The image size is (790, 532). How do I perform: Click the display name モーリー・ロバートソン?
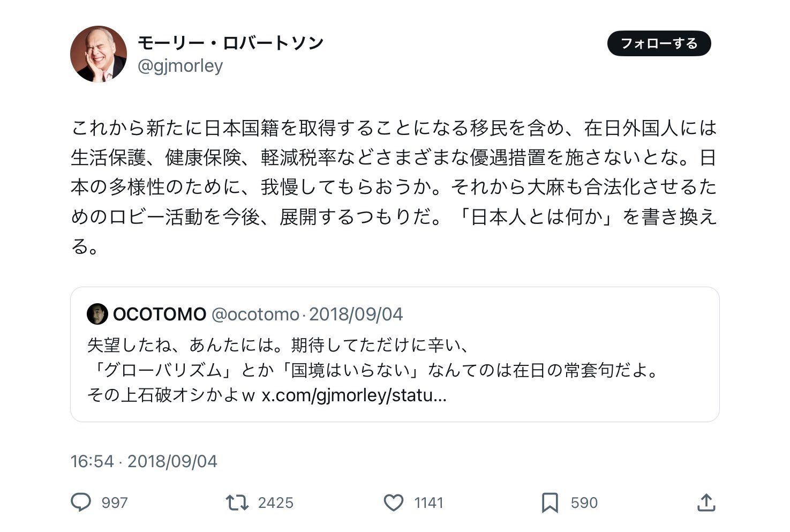[x=231, y=43]
